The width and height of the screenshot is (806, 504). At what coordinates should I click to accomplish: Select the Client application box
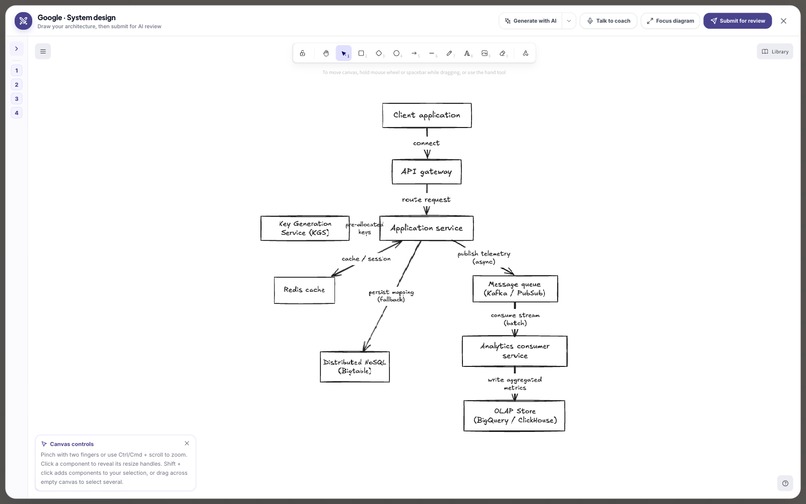coord(427,115)
